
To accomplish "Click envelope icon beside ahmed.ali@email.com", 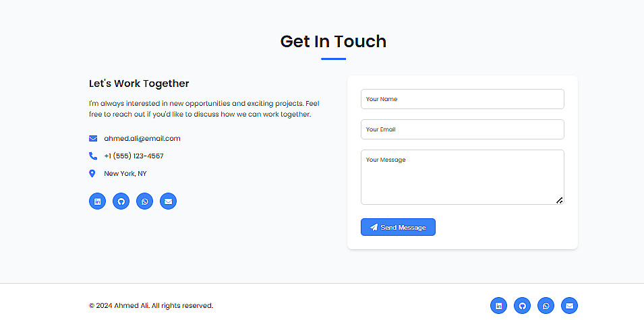I will pyautogui.click(x=93, y=139).
